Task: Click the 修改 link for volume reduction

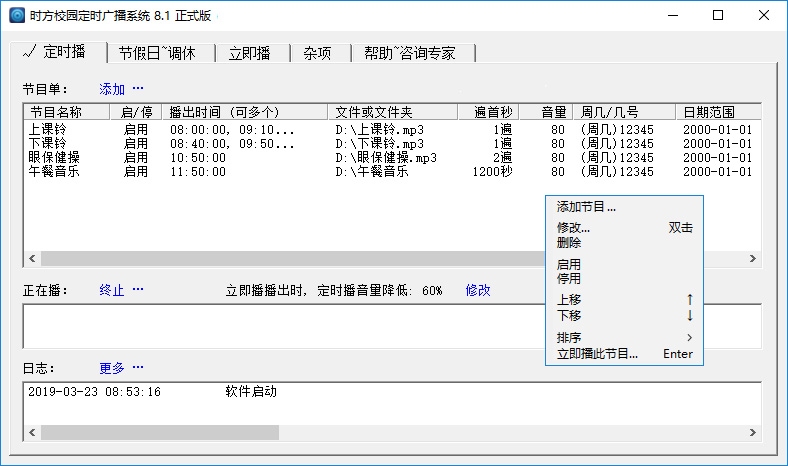Action: click(x=478, y=290)
